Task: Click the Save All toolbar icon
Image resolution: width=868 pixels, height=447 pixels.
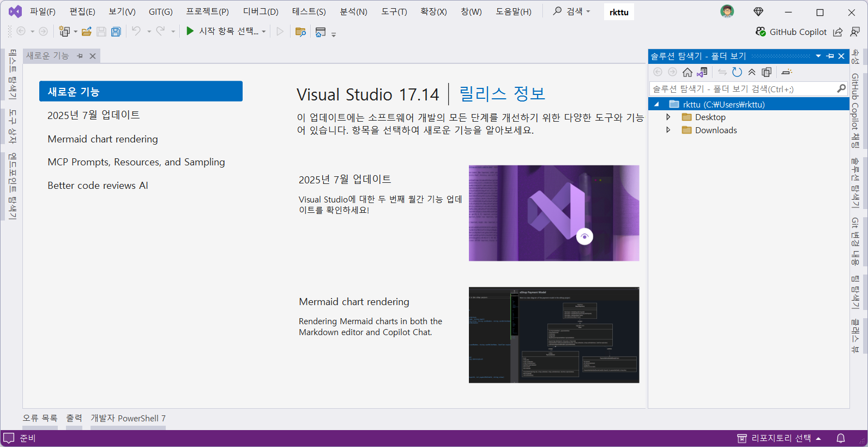Action: [116, 32]
